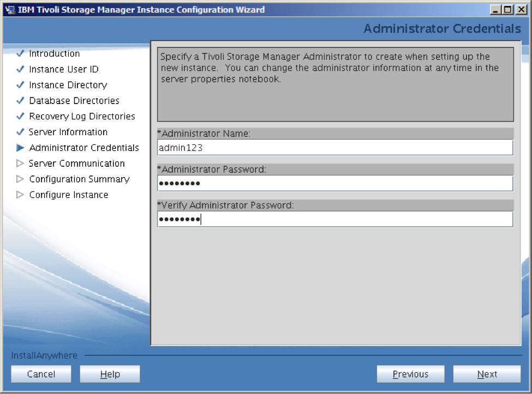Focus the Administrator Name field
532x394 pixels.
[x=335, y=148]
